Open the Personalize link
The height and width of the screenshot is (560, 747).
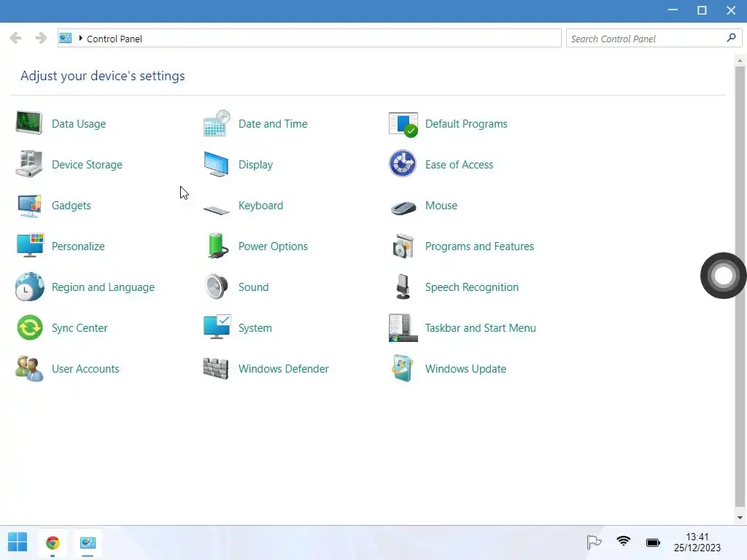pyautogui.click(x=78, y=246)
